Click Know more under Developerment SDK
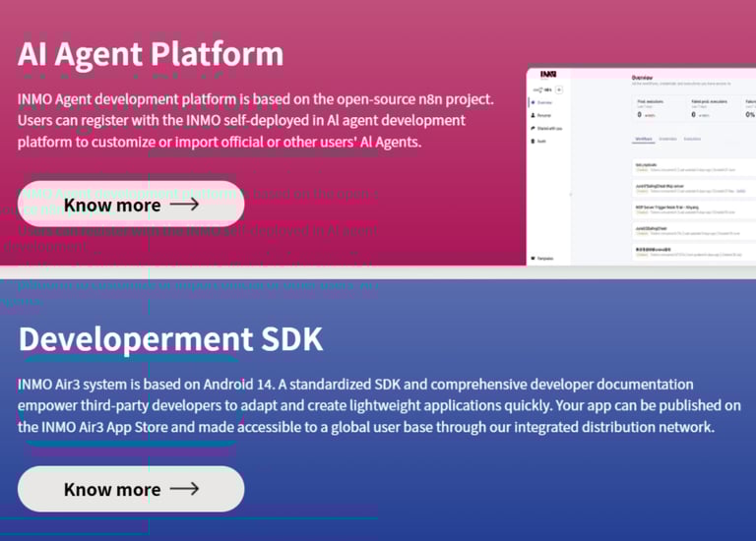This screenshot has height=541, width=756. coord(131,489)
